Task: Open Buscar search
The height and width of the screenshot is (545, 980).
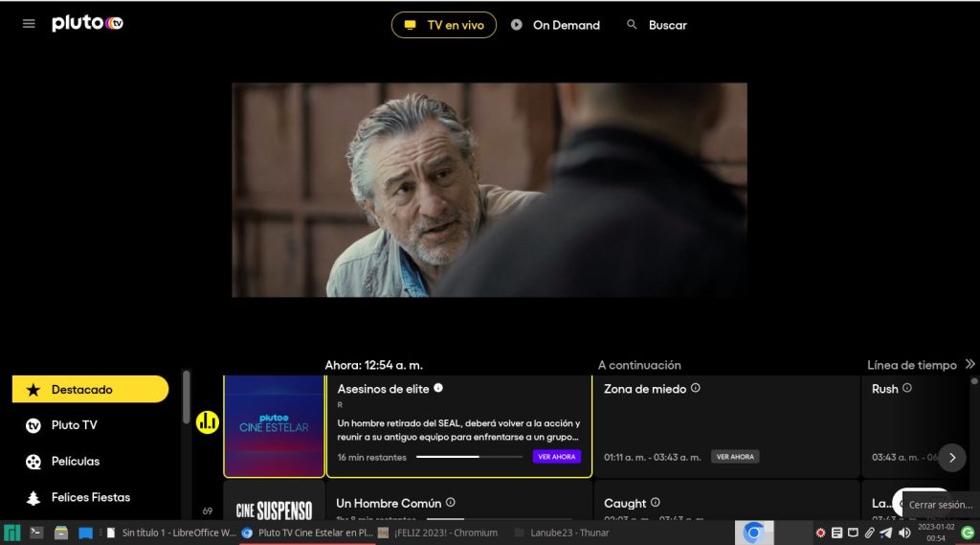Action: click(657, 25)
